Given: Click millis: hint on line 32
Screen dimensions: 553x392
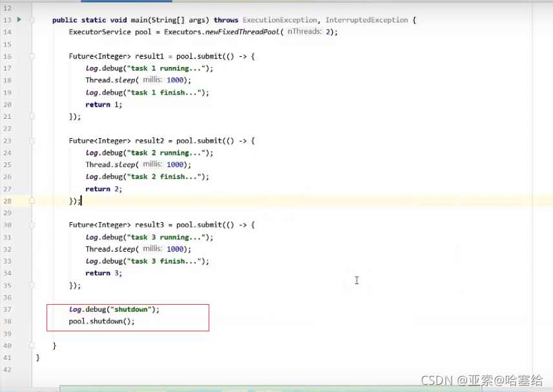Looking at the screenshot, I should 152,249.
